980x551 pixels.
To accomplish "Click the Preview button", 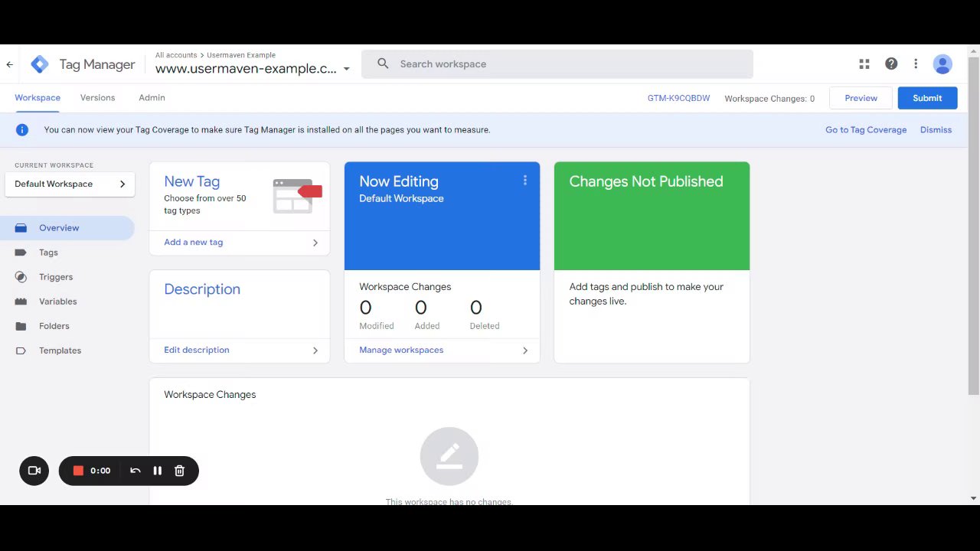I will pos(861,98).
